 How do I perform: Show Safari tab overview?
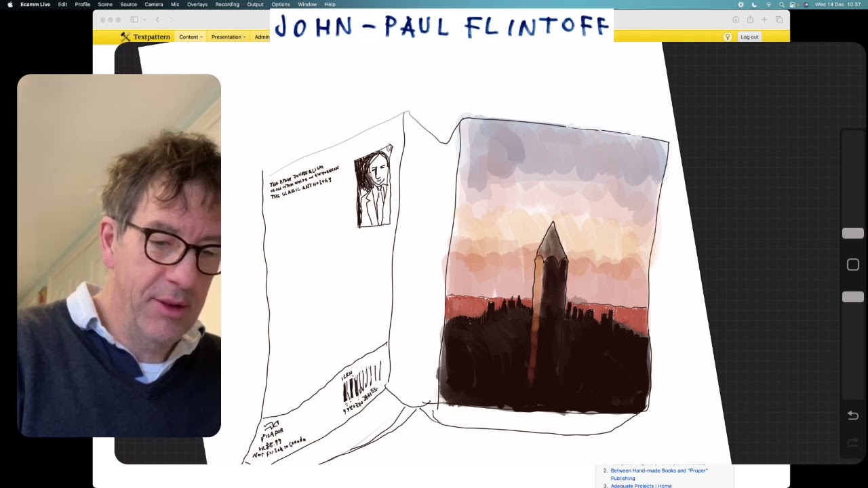(x=779, y=20)
